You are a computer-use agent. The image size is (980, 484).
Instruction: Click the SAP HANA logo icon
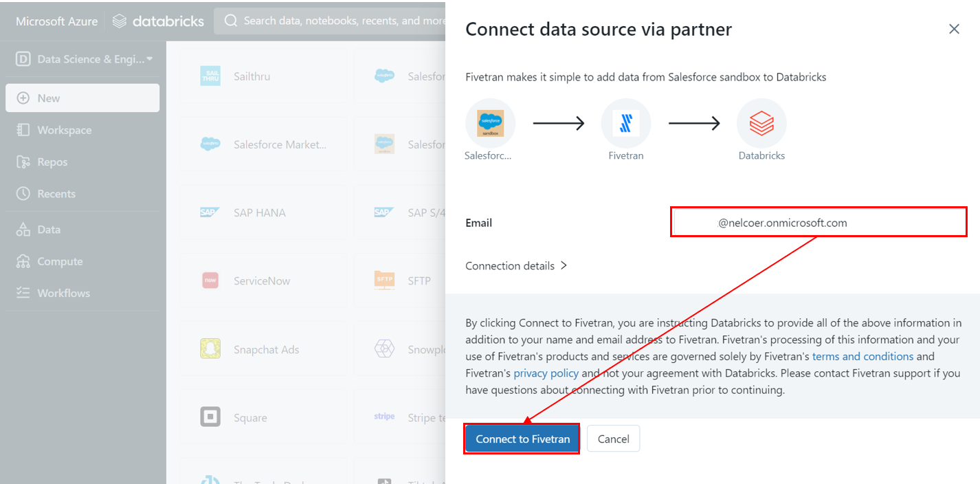point(210,212)
